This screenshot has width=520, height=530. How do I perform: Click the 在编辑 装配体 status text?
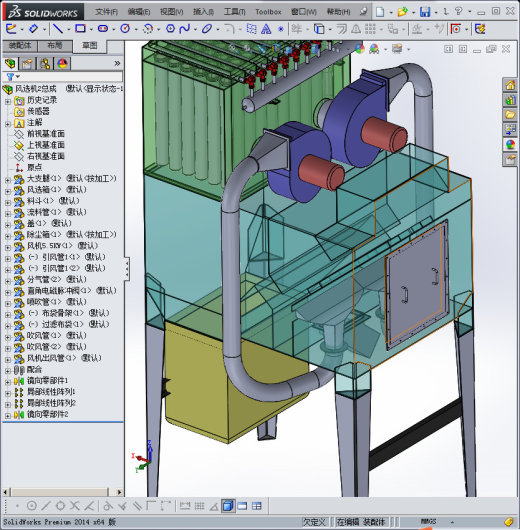pyautogui.click(x=360, y=522)
